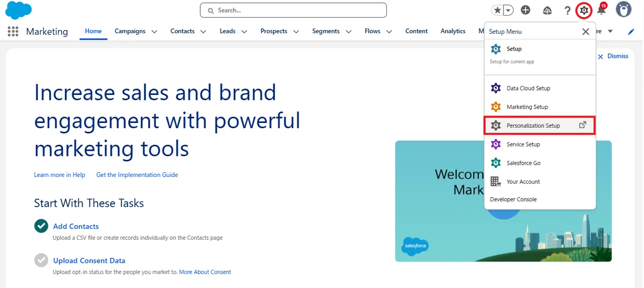Open the Flows tab
The image size is (644, 288).
pos(372,31)
